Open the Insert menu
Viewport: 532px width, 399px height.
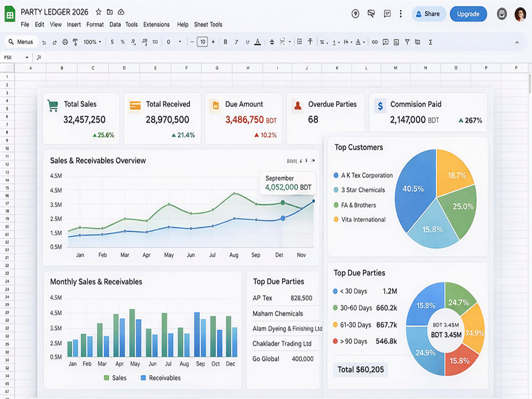tap(73, 24)
